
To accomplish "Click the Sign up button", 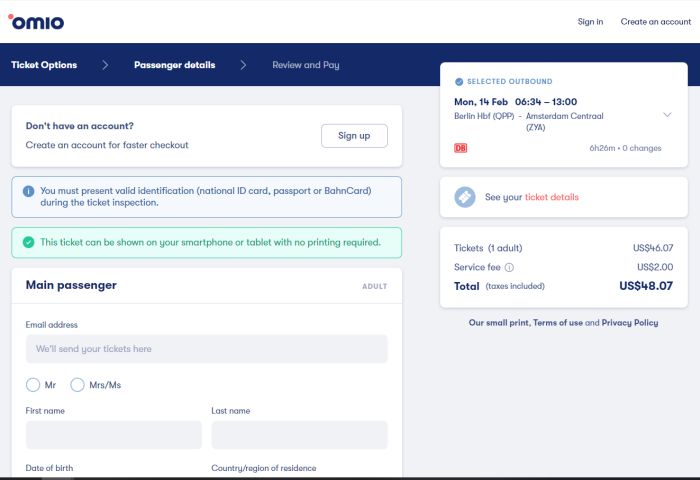I will [x=354, y=136].
